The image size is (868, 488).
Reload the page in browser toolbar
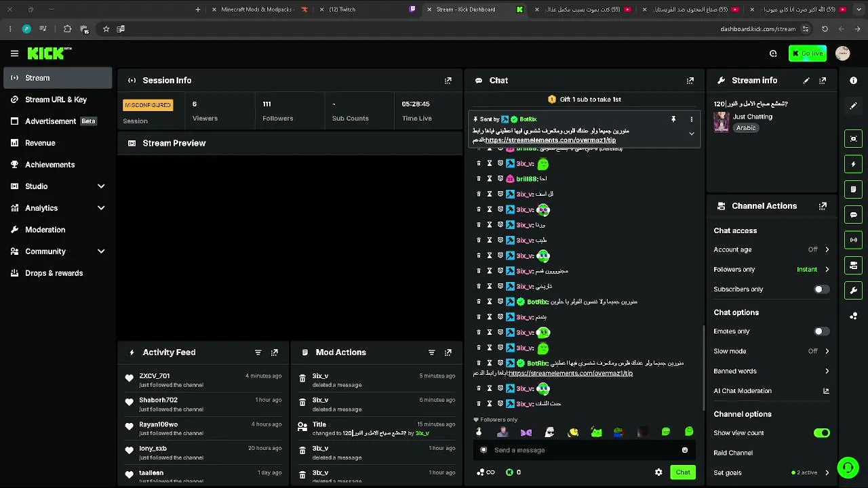[x=825, y=29]
